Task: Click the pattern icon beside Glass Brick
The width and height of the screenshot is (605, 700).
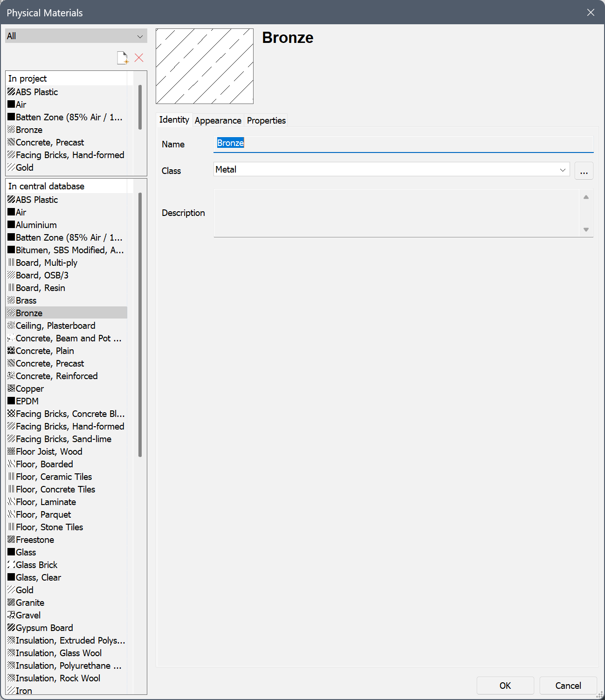Action: 11,565
